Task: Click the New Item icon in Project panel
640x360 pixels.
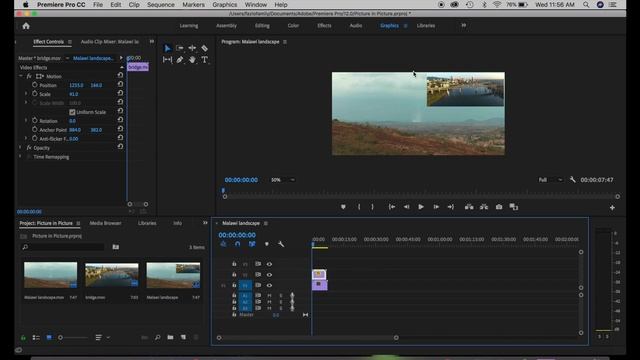Action: [183, 338]
